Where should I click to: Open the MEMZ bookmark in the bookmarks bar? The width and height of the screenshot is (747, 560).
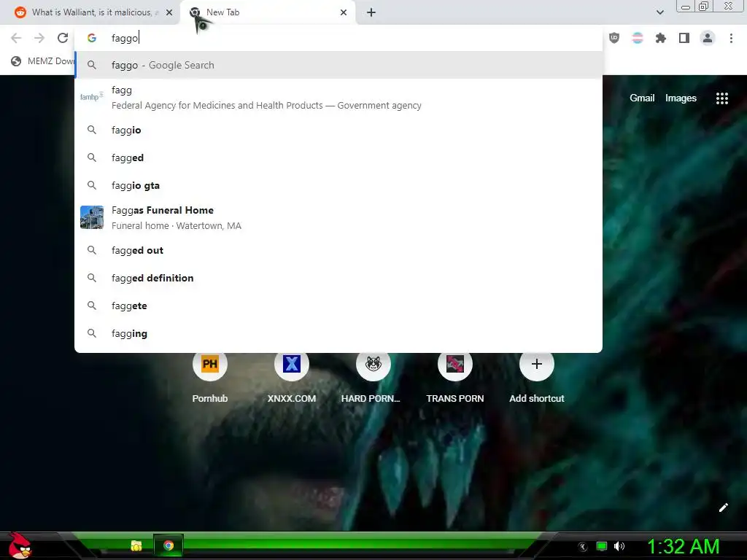click(43, 61)
